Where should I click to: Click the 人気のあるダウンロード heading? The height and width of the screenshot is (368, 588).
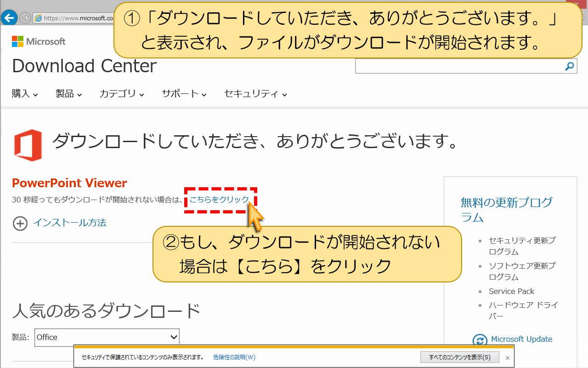106,311
